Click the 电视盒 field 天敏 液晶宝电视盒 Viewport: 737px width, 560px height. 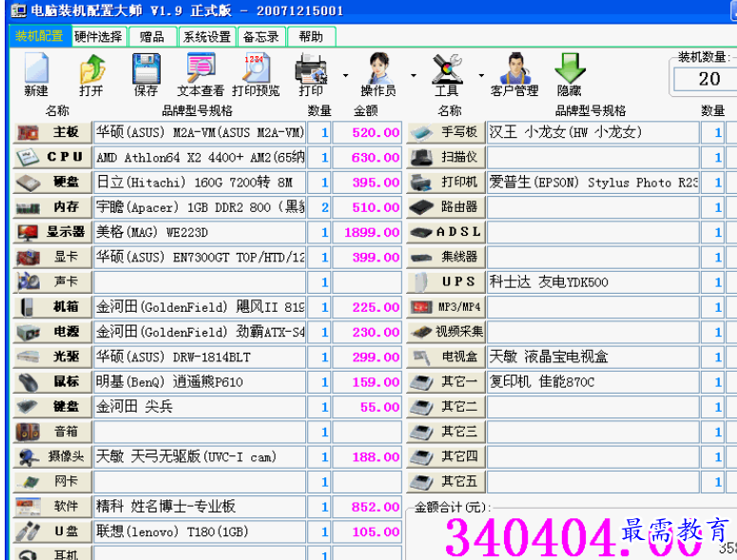pos(592,357)
